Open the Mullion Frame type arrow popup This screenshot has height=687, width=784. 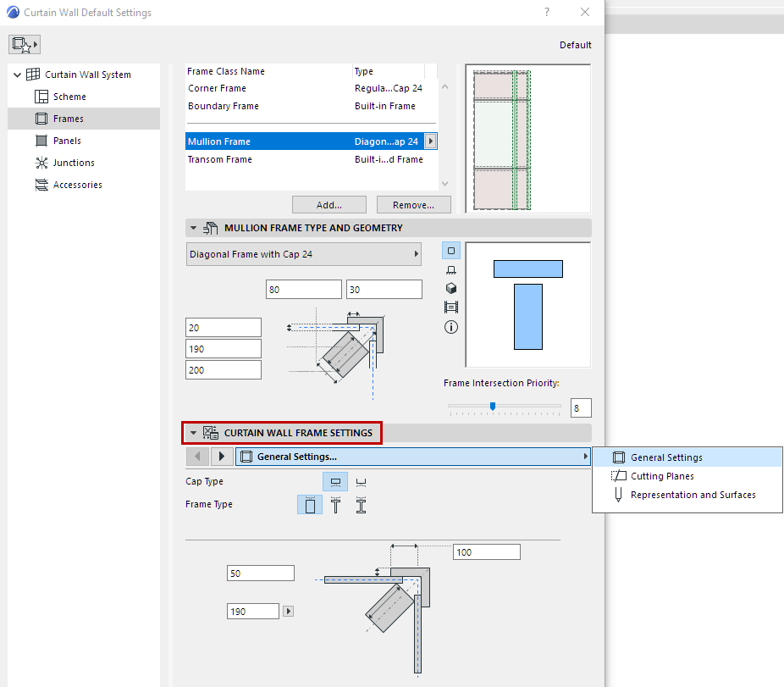click(430, 141)
